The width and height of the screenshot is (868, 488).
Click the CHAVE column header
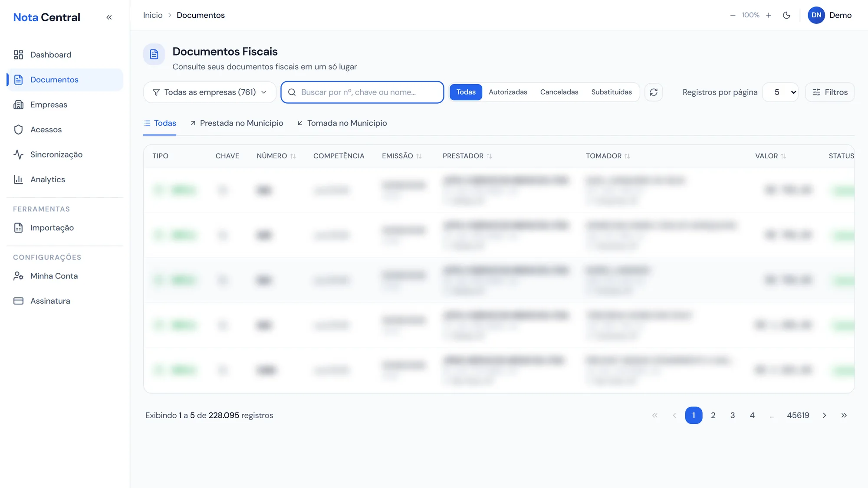point(227,156)
